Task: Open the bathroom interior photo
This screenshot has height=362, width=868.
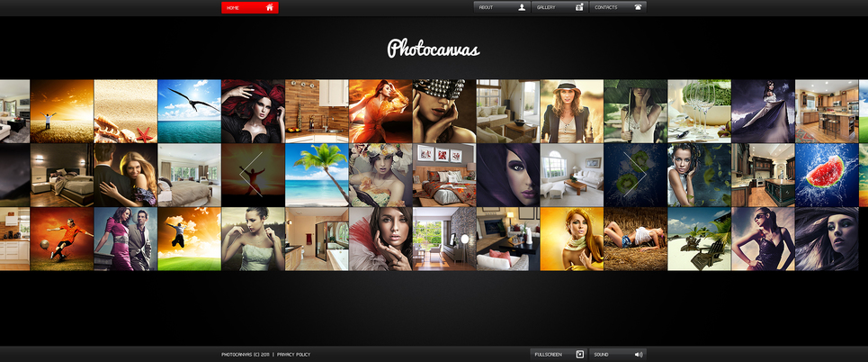Action: pyautogui.click(x=317, y=239)
